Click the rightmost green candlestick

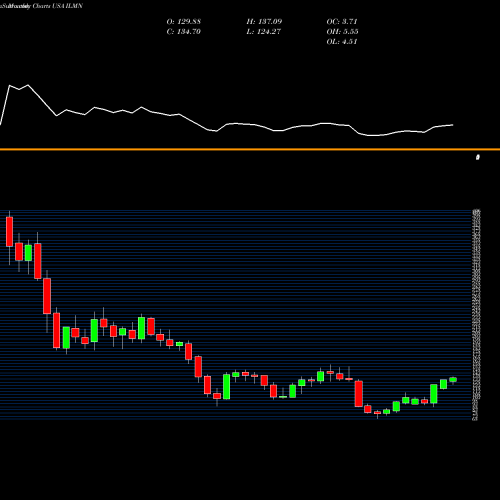click(453, 380)
